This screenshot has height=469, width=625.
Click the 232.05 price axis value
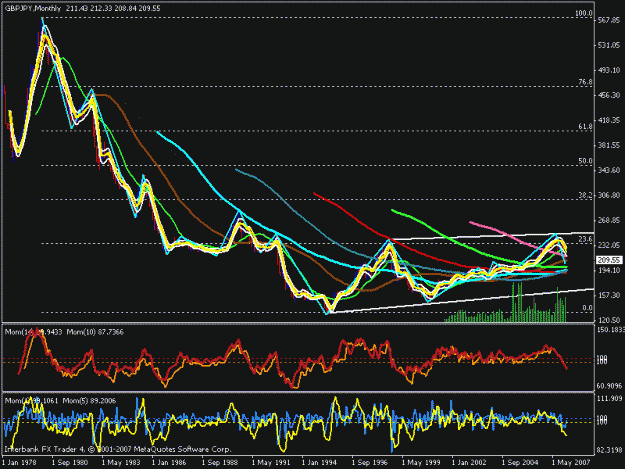click(609, 245)
